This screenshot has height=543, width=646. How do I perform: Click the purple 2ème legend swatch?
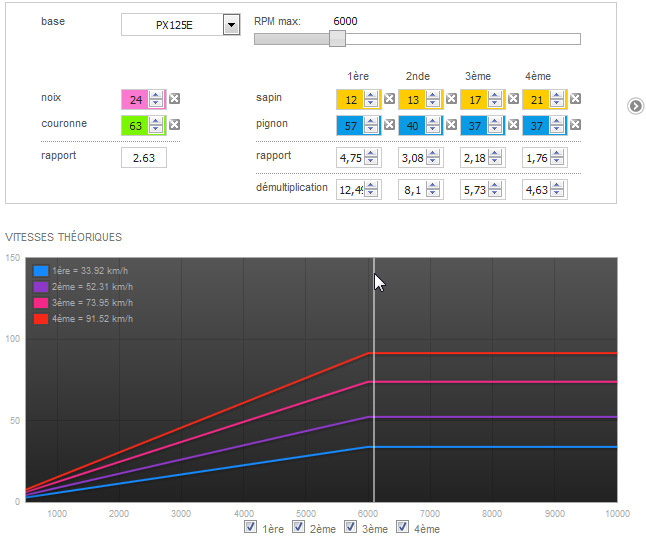pyautogui.click(x=41, y=287)
